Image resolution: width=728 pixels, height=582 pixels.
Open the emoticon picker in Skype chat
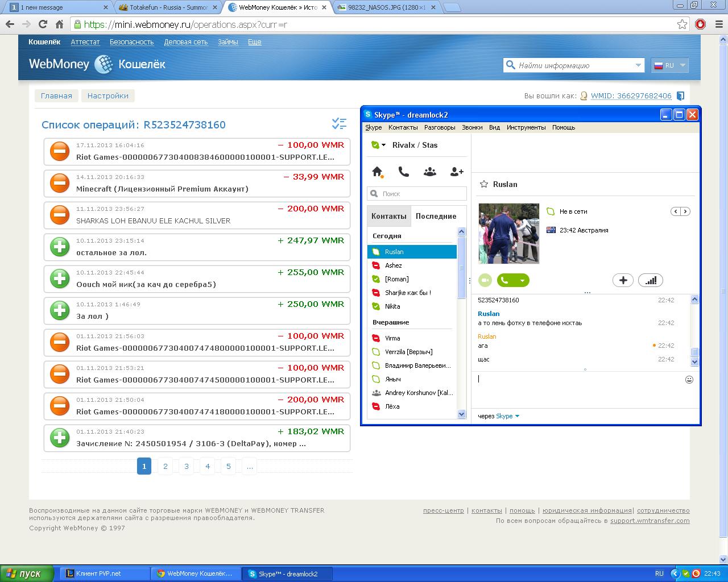pos(689,380)
